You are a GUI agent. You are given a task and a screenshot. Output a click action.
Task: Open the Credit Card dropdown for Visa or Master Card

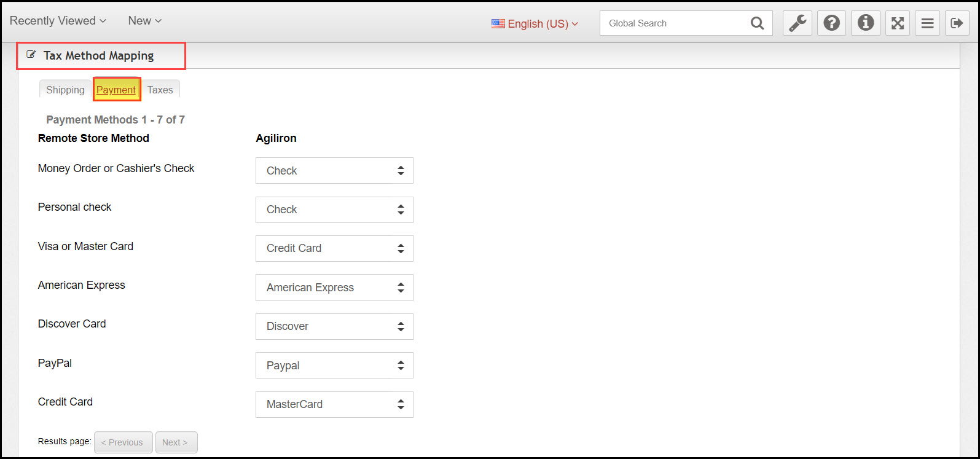point(334,248)
